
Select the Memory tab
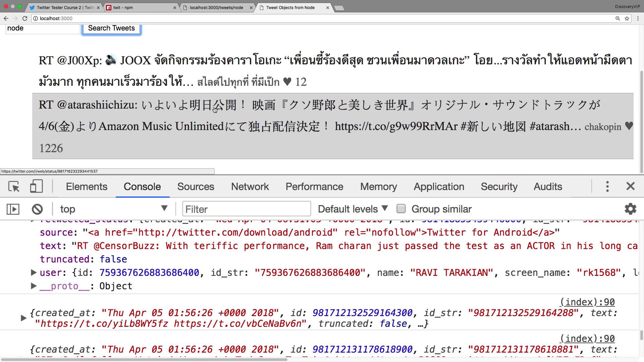click(378, 187)
